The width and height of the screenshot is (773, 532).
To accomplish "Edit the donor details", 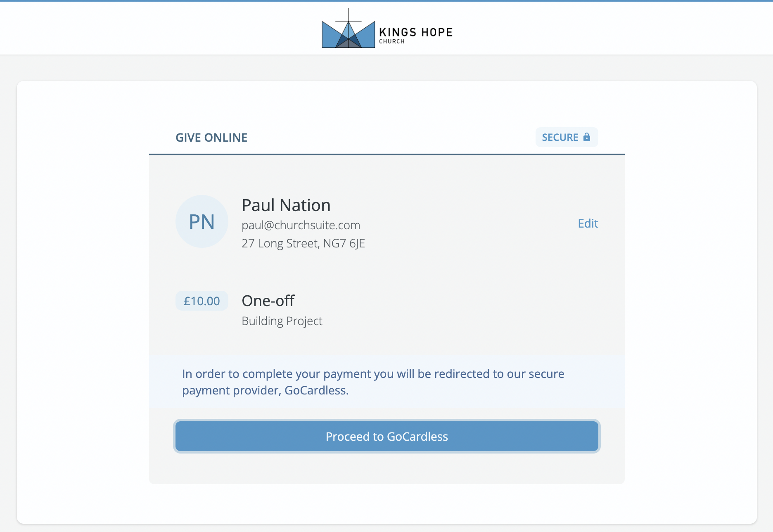I will coord(588,223).
